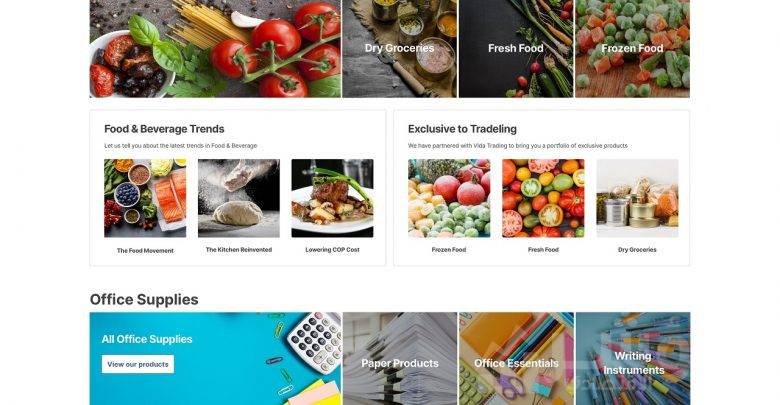The image size is (780, 405).
Task: Open the Writing Instruments category tile
Action: (x=633, y=359)
